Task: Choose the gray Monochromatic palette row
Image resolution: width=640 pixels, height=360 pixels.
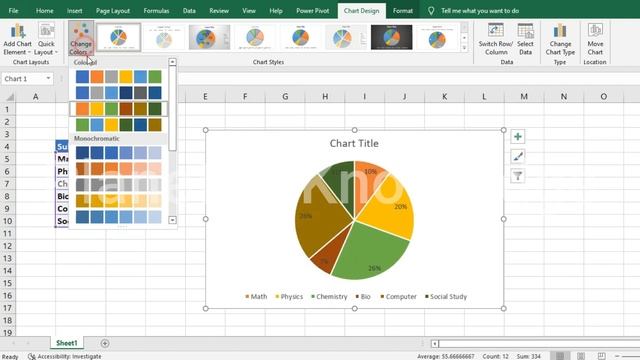Action: pyautogui.click(x=118, y=185)
